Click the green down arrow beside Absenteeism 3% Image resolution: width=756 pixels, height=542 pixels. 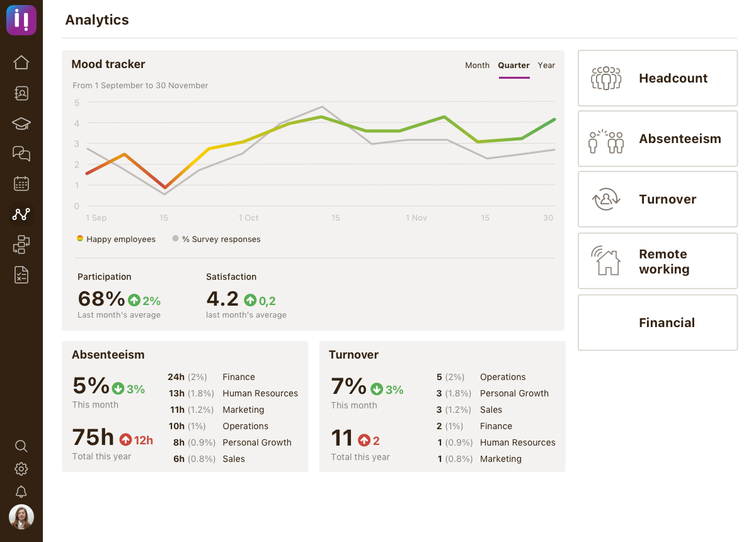tap(118, 388)
